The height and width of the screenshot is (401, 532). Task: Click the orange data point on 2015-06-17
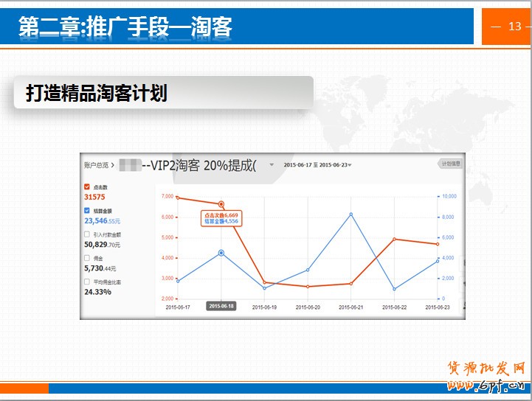178,198
